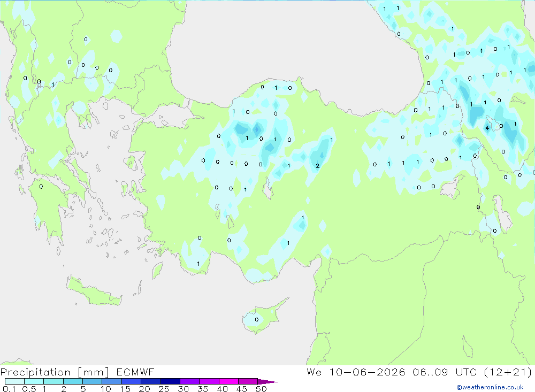Click the 0.5–1 mm legend color swatch

point(34,381)
